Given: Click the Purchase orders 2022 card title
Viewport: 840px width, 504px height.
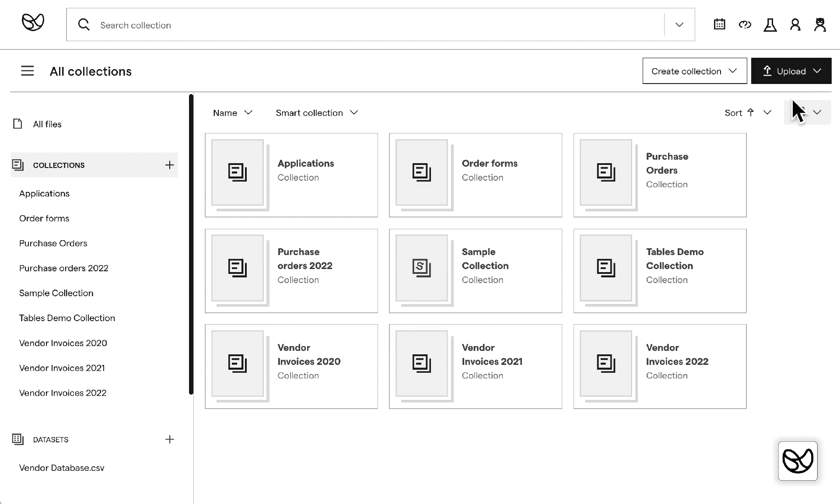Looking at the screenshot, I should (x=304, y=259).
